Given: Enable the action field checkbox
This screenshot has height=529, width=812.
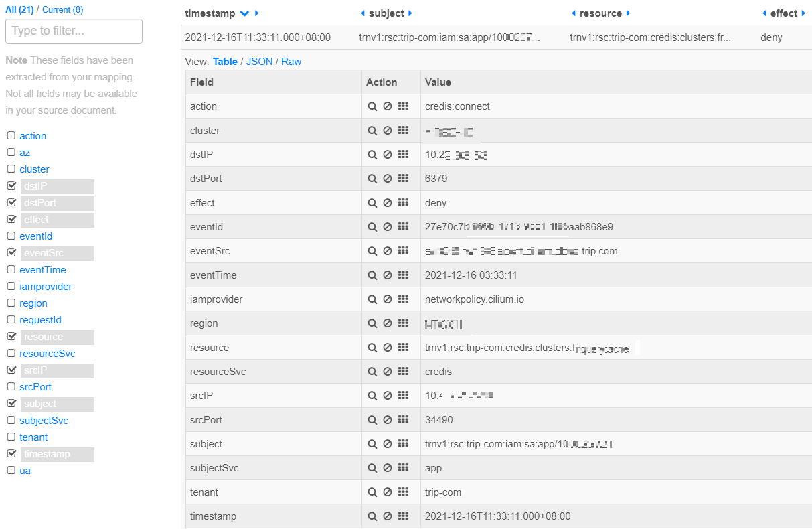Looking at the screenshot, I should [11, 136].
